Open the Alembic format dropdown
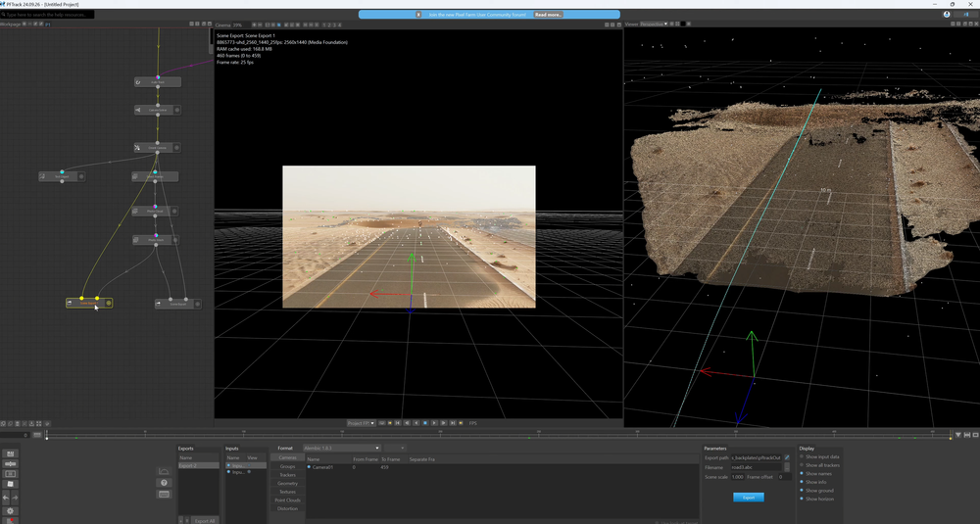Image resolution: width=980 pixels, height=524 pixels. tap(341, 449)
